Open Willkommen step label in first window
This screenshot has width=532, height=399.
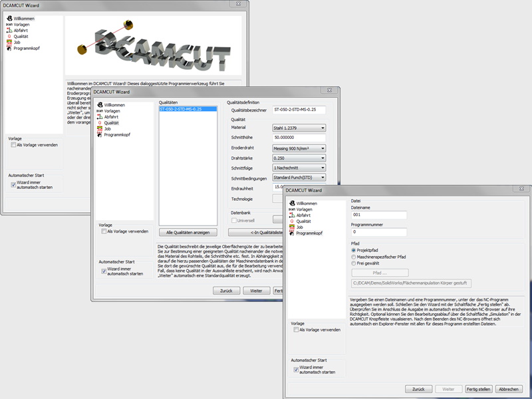[24, 19]
